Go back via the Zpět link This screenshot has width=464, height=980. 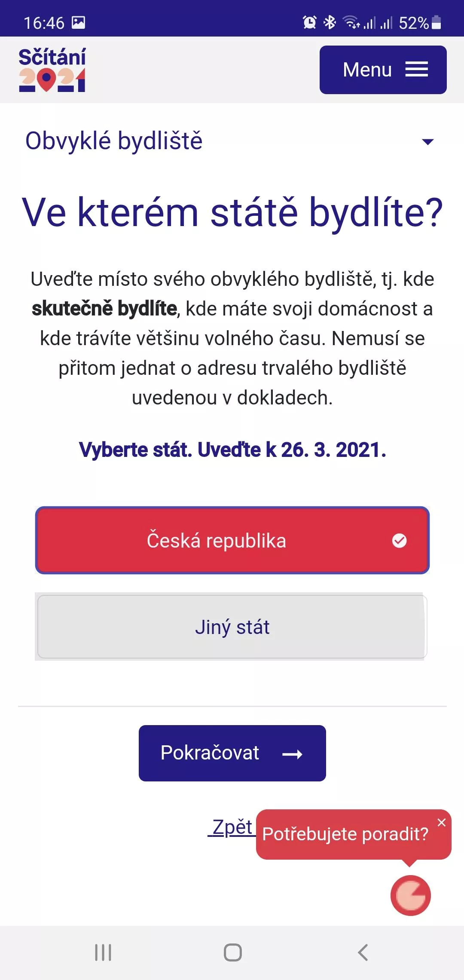pos(232,827)
